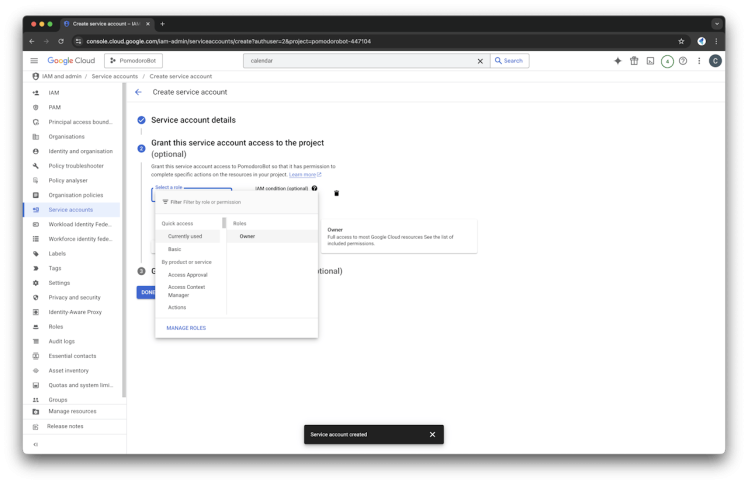Image resolution: width=748 pixels, height=484 pixels.
Task: Open Organisations in the sidebar
Action: [72, 136]
